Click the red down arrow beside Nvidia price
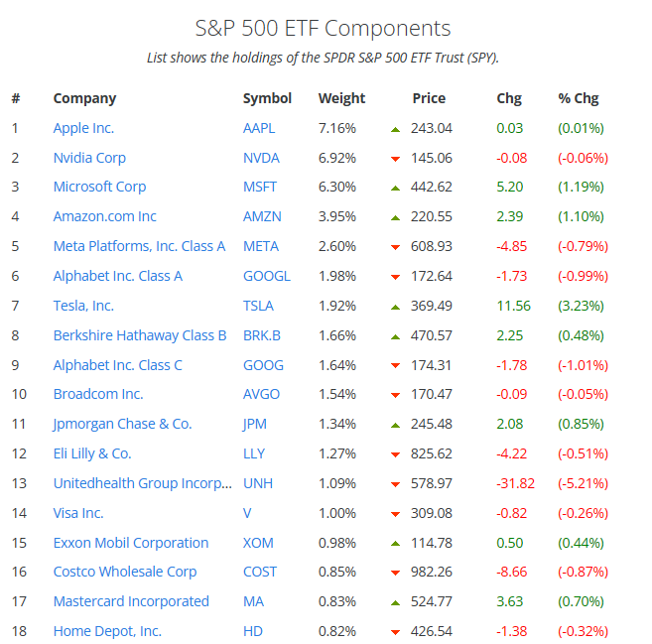The height and width of the screenshot is (644, 652). pyautogui.click(x=395, y=159)
